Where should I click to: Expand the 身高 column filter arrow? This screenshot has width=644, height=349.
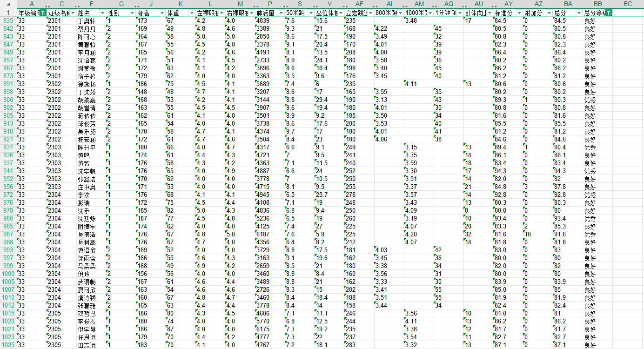[x=162, y=13]
